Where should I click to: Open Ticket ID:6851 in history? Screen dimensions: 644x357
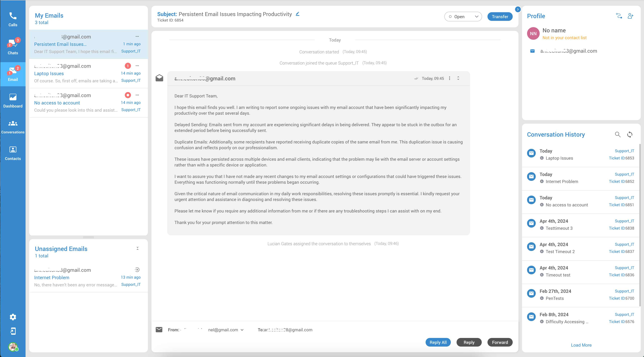pos(622,205)
